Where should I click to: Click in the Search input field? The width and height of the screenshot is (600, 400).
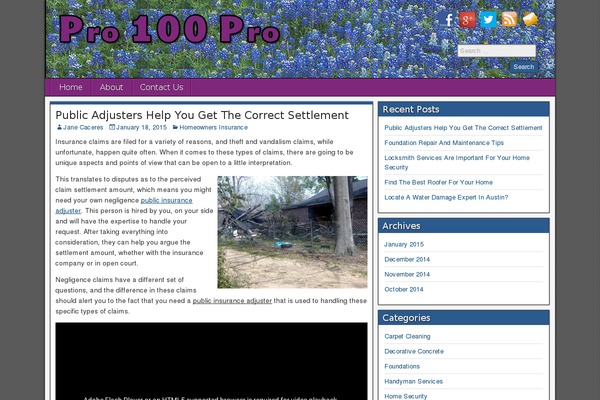[x=497, y=51]
